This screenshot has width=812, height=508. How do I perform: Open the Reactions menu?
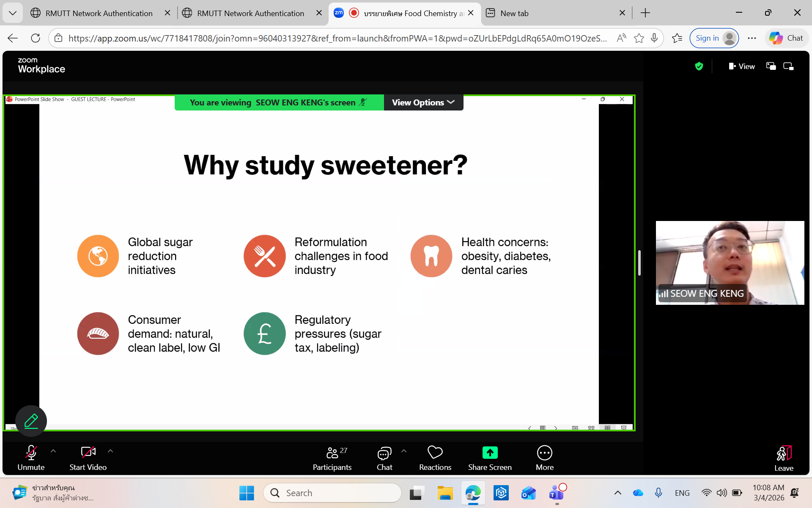tap(435, 458)
